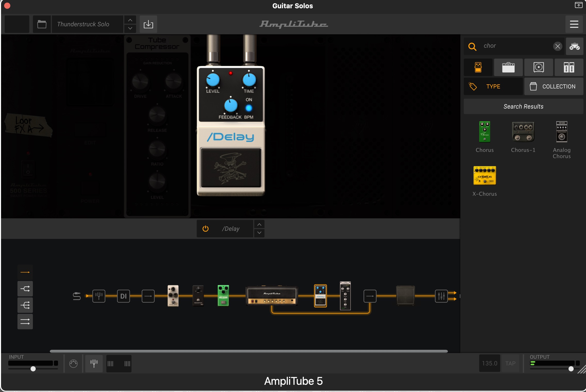
Task: Toggle the tuner button in bottom bar
Action: click(x=94, y=364)
